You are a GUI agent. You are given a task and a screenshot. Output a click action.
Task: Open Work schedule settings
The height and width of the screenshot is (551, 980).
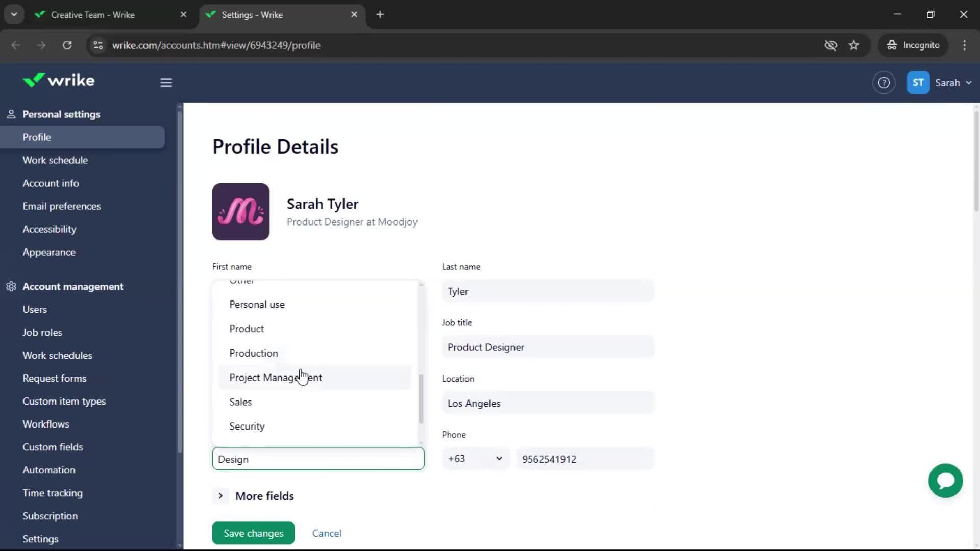[x=55, y=160]
